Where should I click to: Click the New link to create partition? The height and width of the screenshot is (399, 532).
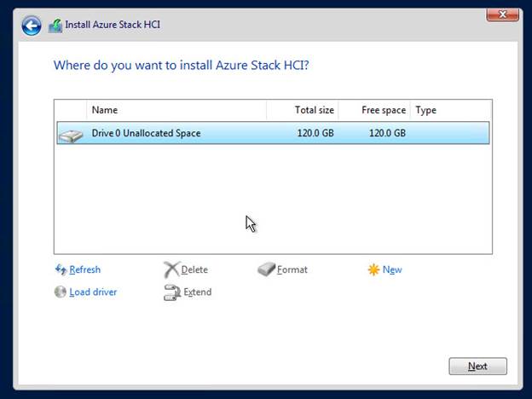point(392,269)
